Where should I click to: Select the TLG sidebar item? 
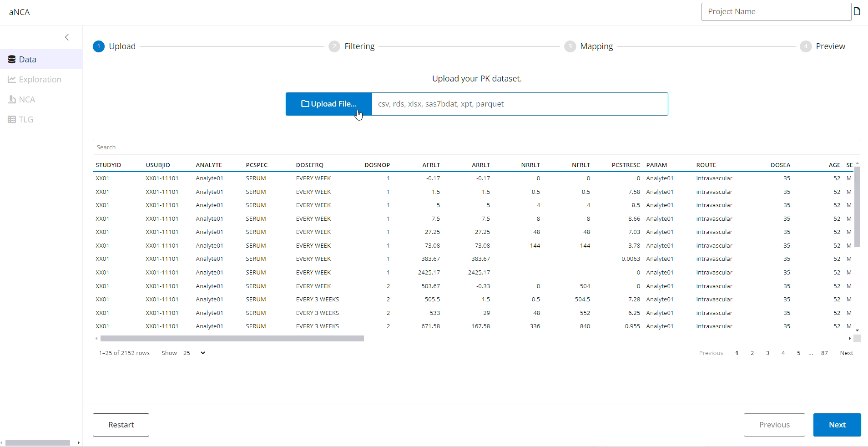point(26,120)
